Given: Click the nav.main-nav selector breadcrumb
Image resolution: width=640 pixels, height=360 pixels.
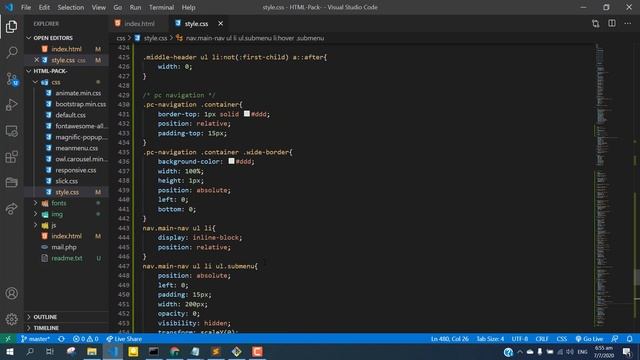Looking at the screenshot, I should coord(255,38).
